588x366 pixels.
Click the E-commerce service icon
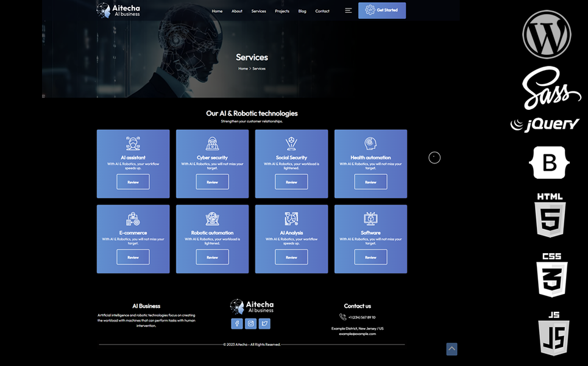tap(133, 219)
